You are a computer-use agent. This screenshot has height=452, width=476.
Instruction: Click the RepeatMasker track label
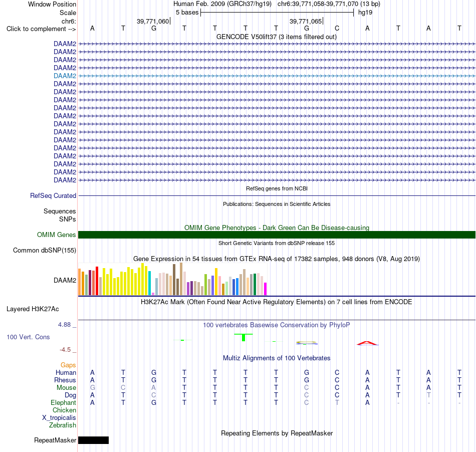(x=55, y=440)
